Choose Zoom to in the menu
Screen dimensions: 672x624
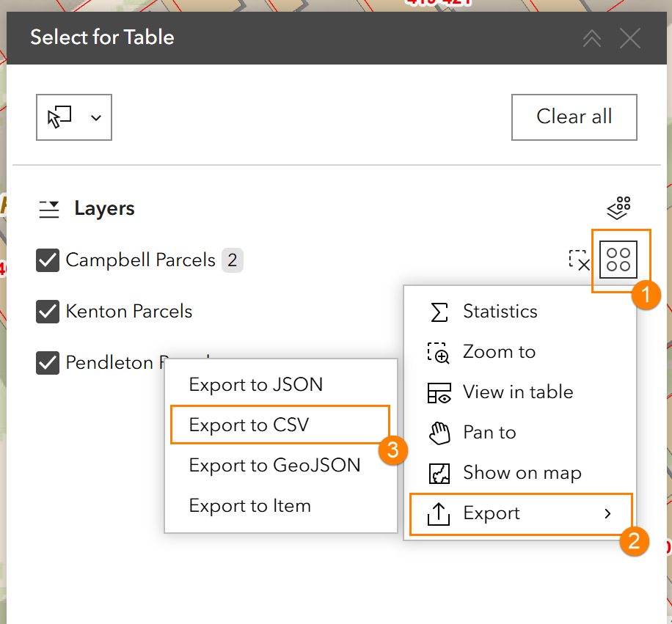(499, 352)
